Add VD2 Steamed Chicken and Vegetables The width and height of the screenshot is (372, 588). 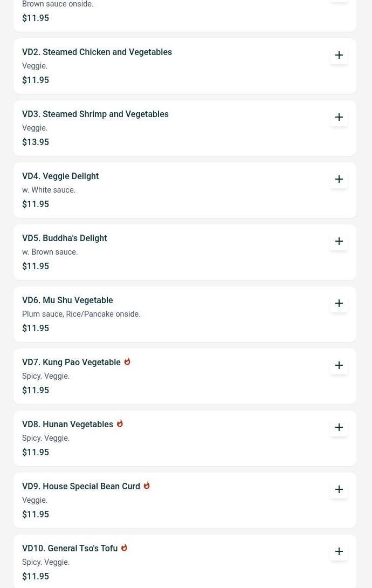point(339,55)
